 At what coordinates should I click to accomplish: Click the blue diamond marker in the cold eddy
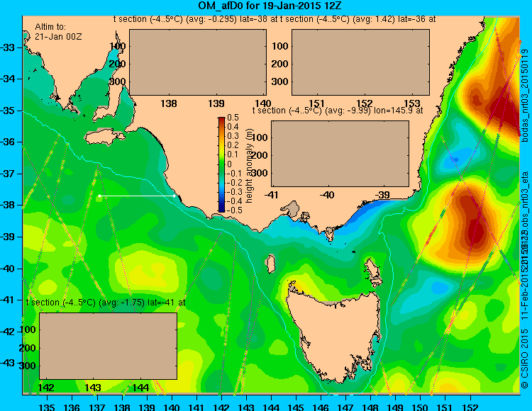tap(456, 159)
